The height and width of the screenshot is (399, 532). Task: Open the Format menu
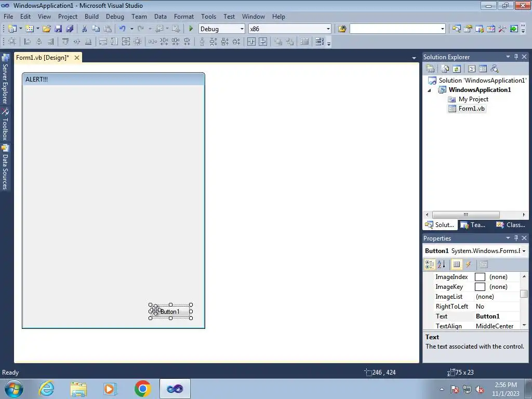[184, 16]
